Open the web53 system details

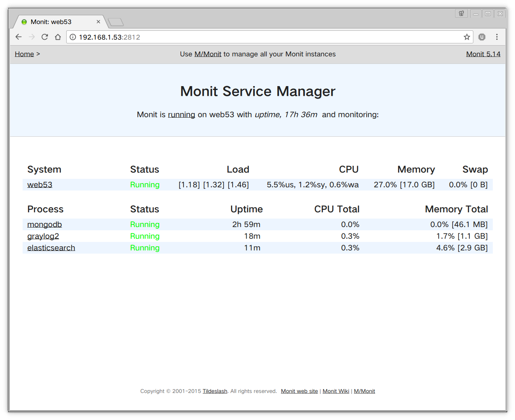point(39,184)
